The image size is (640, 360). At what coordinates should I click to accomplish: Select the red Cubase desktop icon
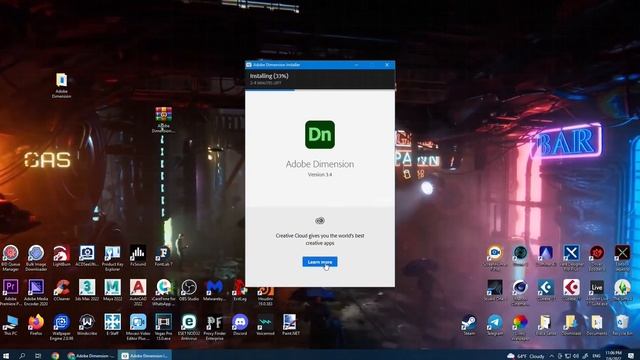tap(571, 290)
